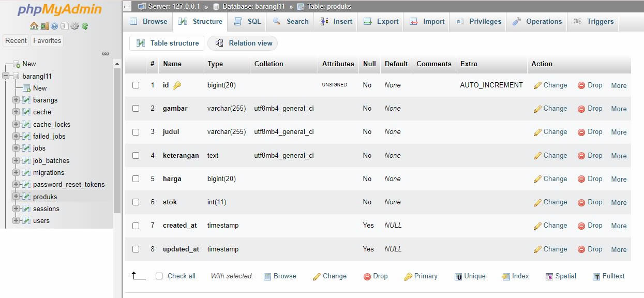Click the drop icon in the harga row

point(581,179)
